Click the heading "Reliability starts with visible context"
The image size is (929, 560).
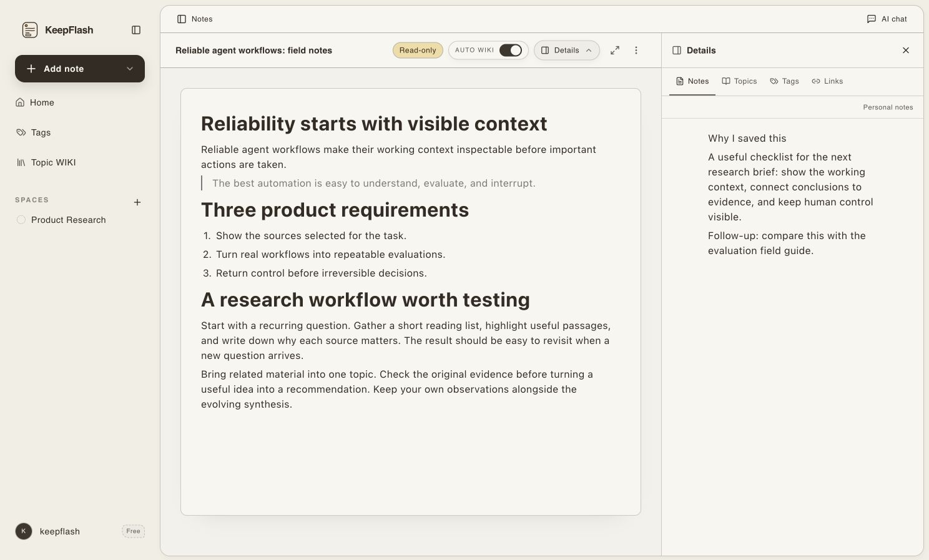pos(374,124)
